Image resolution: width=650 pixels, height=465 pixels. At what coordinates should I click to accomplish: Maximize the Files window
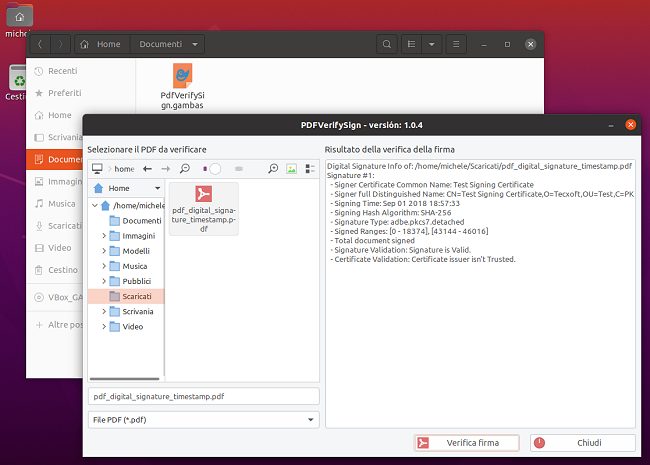(x=507, y=44)
